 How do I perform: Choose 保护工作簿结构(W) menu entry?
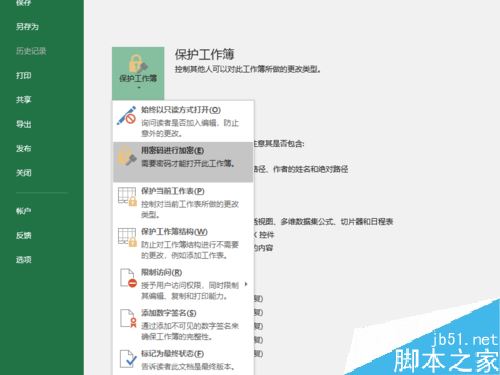[x=183, y=243]
